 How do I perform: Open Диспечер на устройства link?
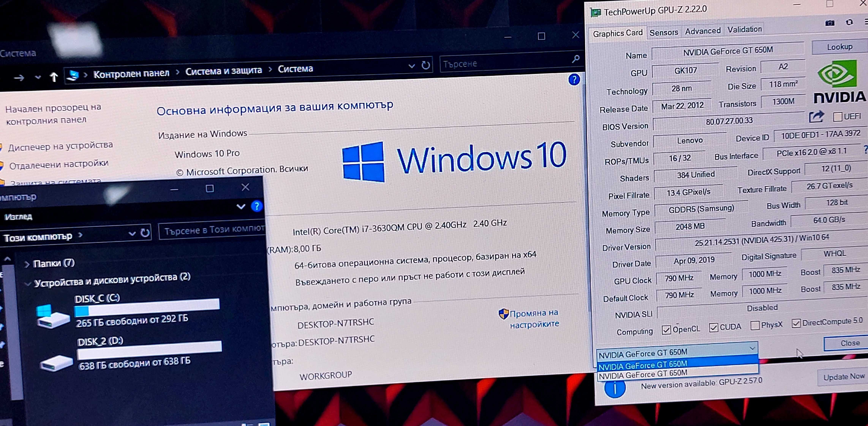pos(60,146)
